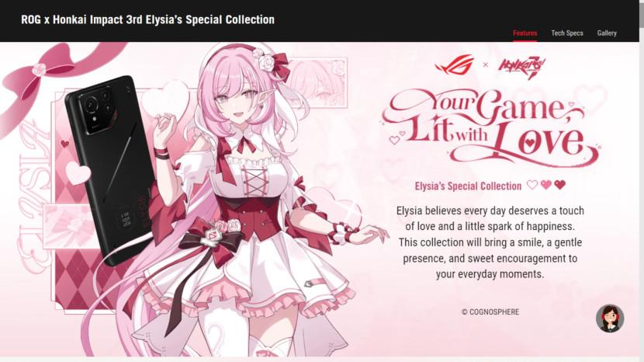This screenshot has width=644, height=362.
Task: Click the ROG x Honkai Impact 3rd page title
Action: 148,19
